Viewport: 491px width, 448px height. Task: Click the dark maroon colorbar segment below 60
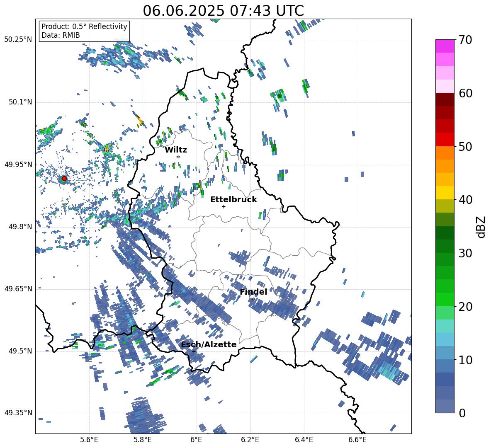tap(445, 99)
